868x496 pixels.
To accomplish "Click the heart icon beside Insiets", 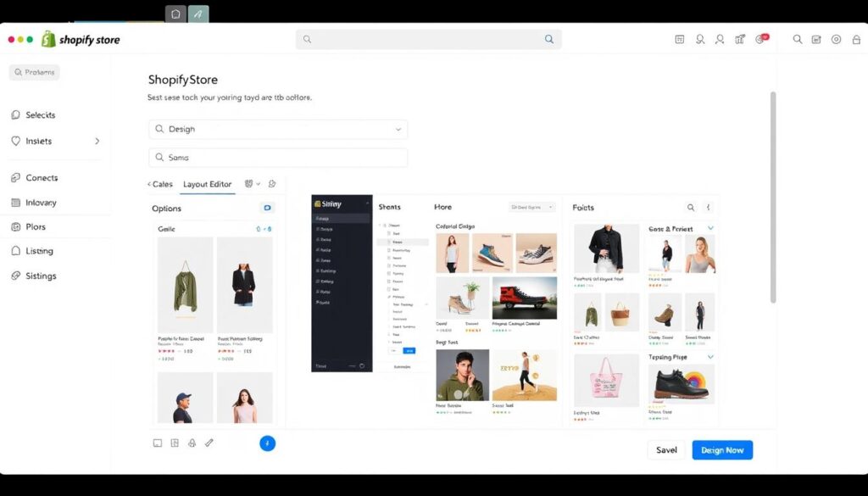I will pos(16,141).
